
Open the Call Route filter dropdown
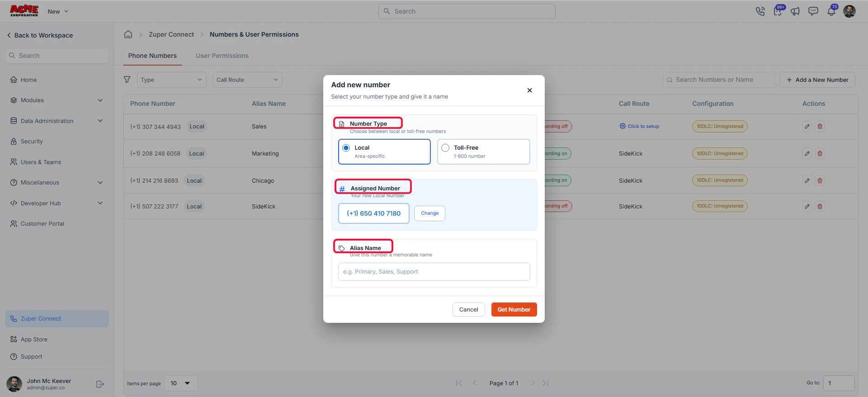pyautogui.click(x=247, y=80)
